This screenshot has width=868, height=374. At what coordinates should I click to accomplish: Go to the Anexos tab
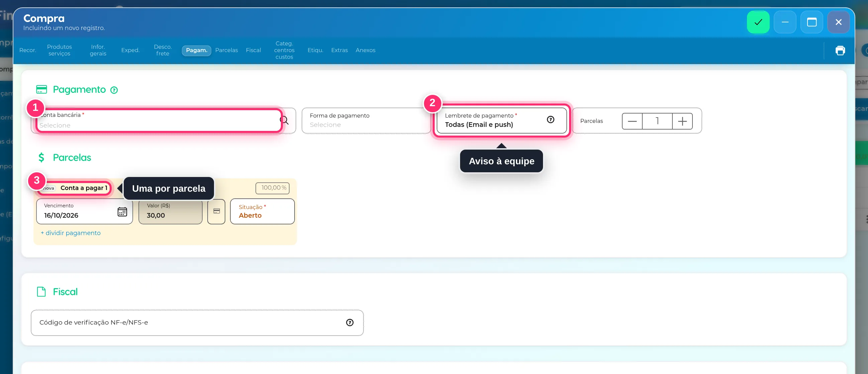pos(365,50)
